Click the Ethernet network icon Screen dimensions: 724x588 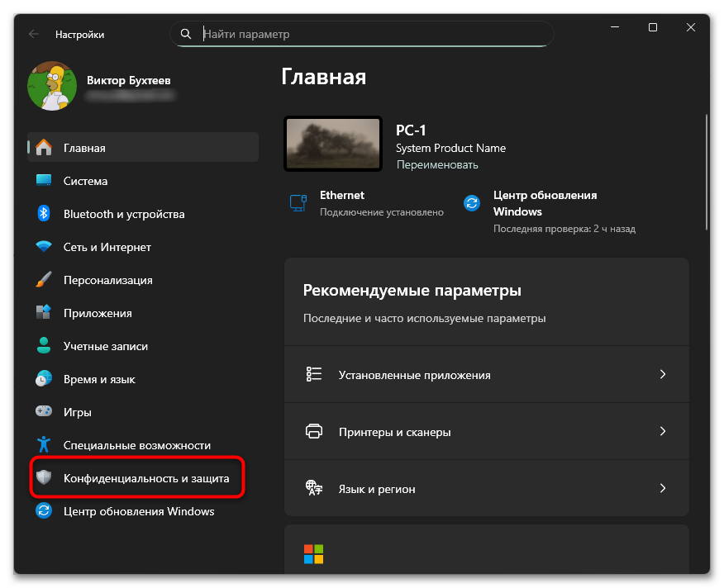pyautogui.click(x=298, y=203)
